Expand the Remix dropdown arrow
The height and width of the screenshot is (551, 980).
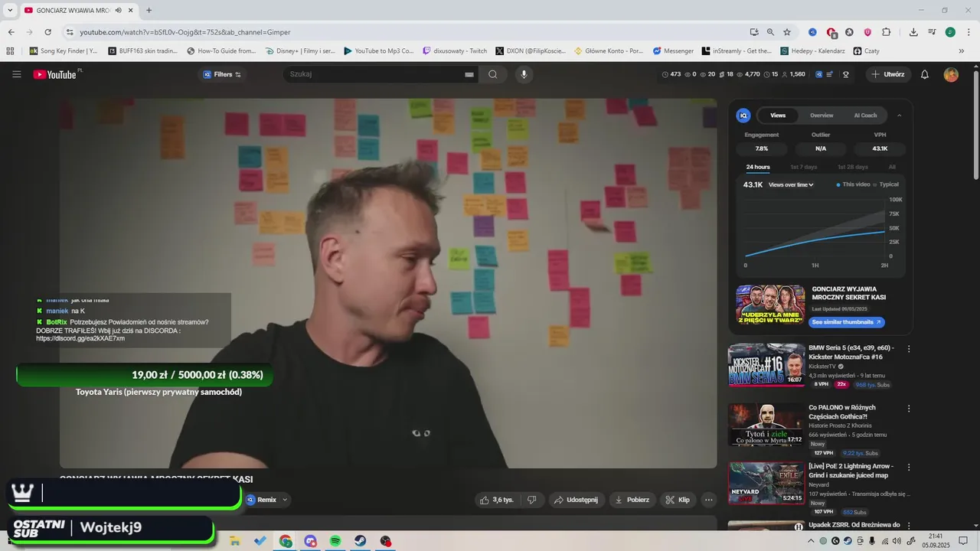click(285, 500)
